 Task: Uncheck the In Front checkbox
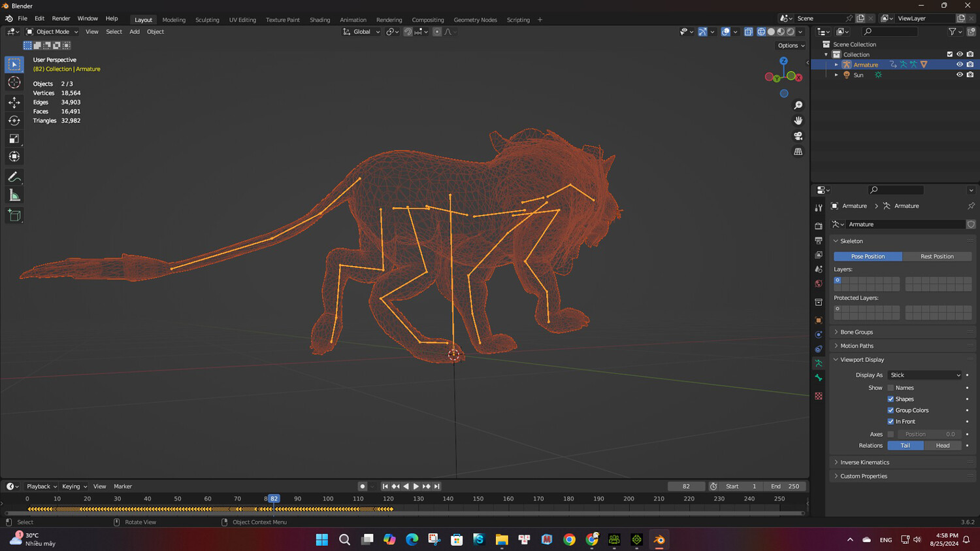click(x=890, y=422)
